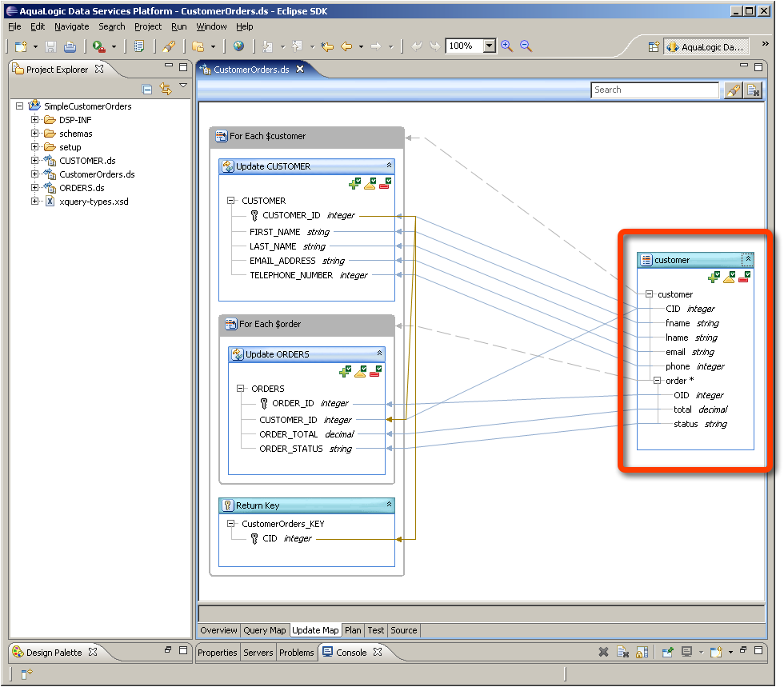Collapse the customer block header chevron
This screenshot has width=784, height=687.
(x=747, y=259)
